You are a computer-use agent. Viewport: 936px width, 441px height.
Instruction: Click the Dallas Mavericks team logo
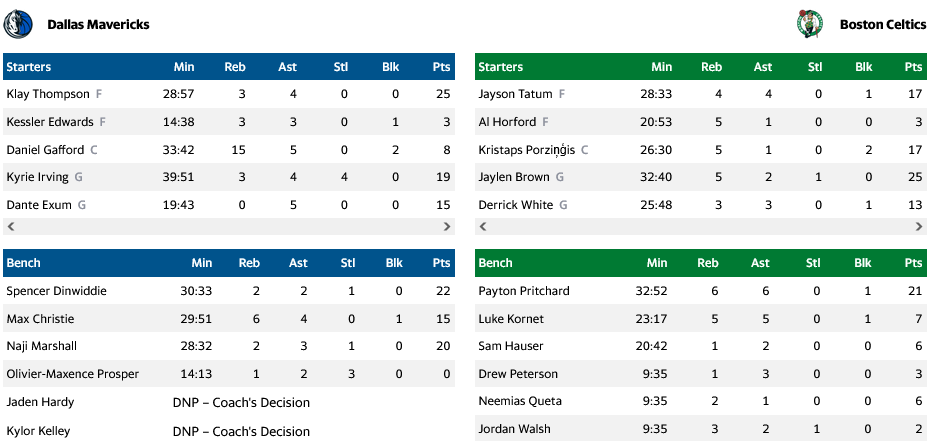coord(19,24)
